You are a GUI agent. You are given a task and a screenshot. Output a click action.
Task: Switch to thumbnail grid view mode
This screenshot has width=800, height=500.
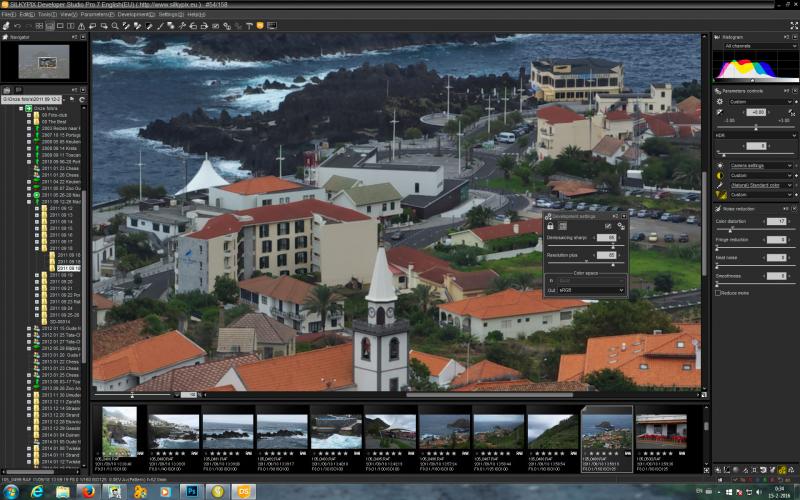click(39, 26)
